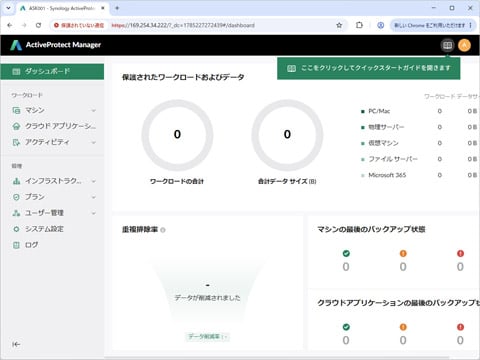This screenshot has width=480, height=360.
Task: Open the quick start guide book icon
Action: click(447, 45)
